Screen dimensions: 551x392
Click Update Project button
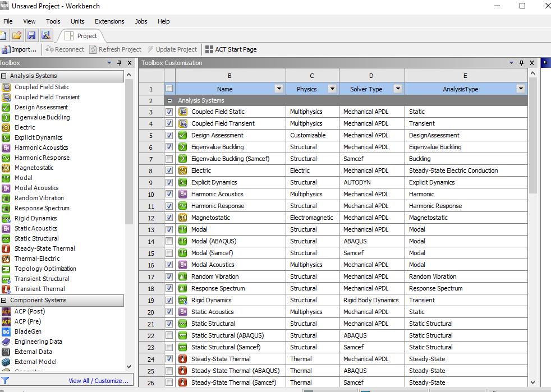click(x=172, y=49)
